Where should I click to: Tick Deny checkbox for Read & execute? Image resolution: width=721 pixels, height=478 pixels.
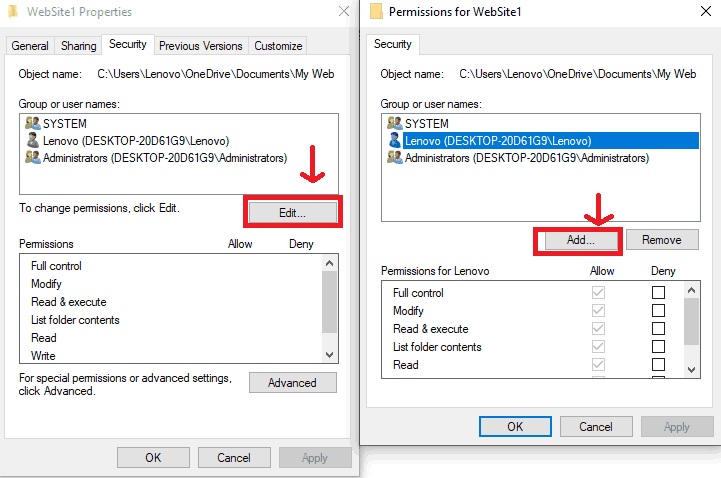[658, 329]
